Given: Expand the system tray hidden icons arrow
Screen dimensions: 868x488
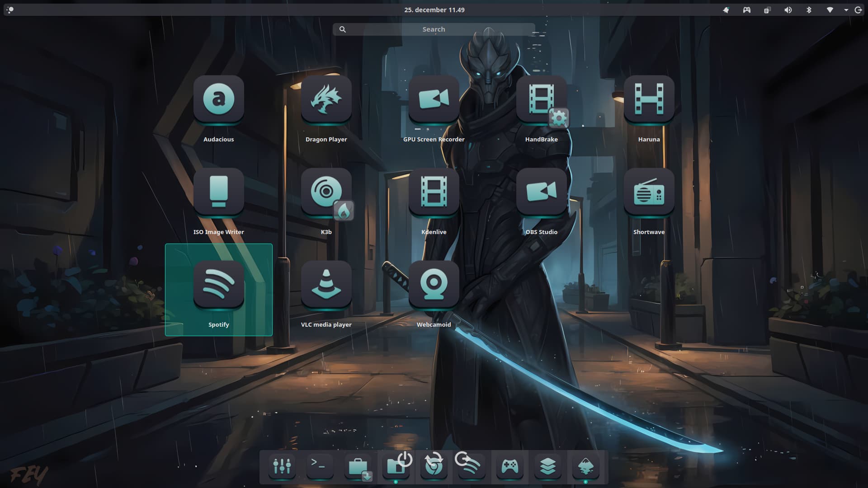Looking at the screenshot, I should point(846,10).
